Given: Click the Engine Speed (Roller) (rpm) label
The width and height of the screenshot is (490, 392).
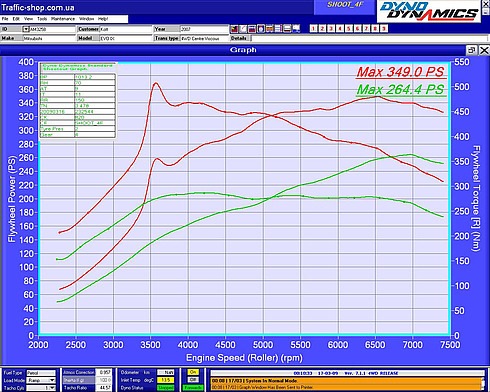Looking at the screenshot, I should (244, 358).
